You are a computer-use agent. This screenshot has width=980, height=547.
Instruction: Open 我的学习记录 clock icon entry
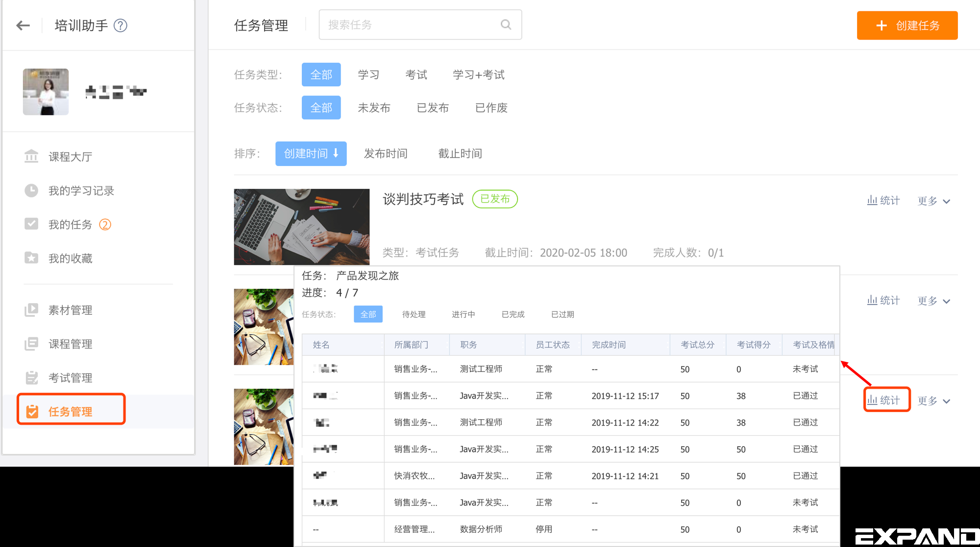tap(81, 190)
